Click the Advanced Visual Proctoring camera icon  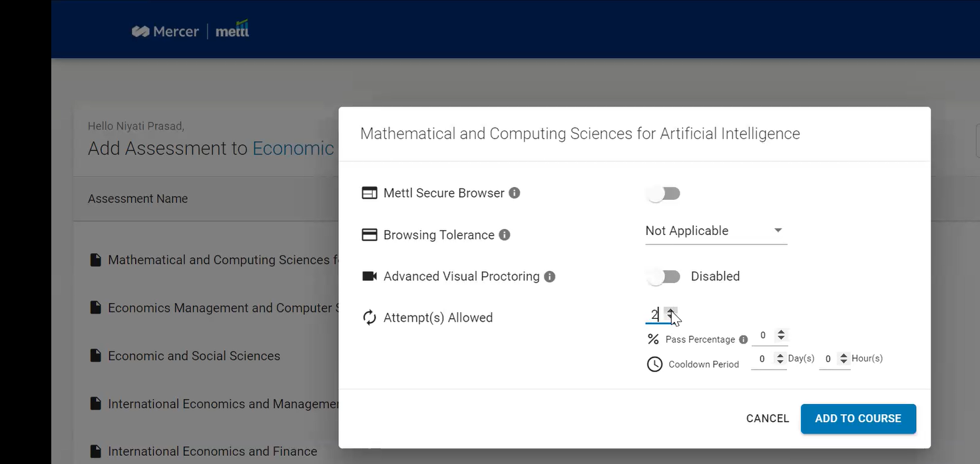coord(369,276)
